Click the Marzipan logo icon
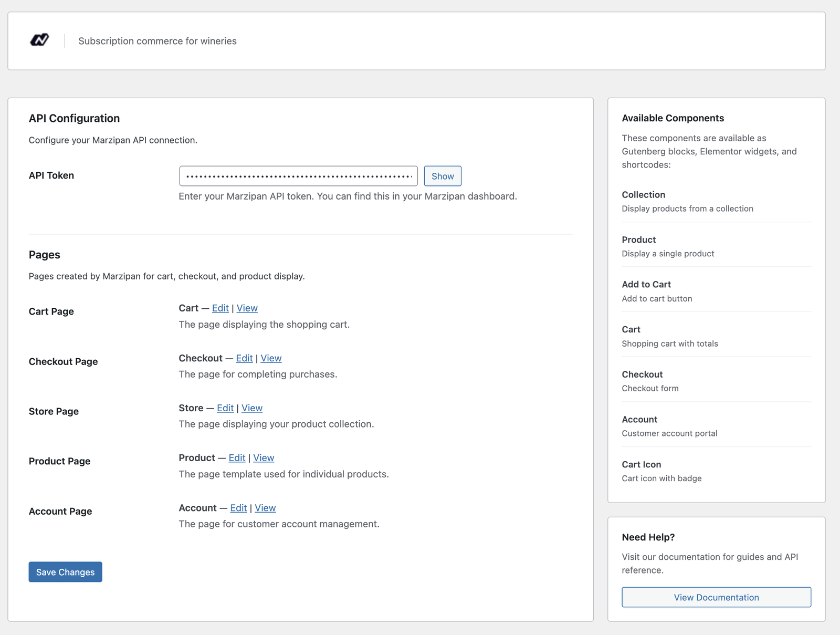The height and width of the screenshot is (635, 840). coord(39,40)
